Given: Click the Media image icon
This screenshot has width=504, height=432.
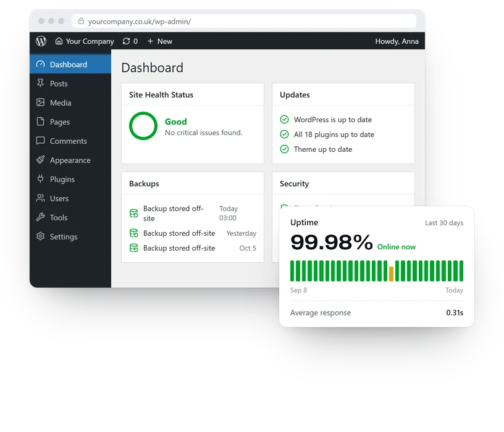Looking at the screenshot, I should pos(41,102).
